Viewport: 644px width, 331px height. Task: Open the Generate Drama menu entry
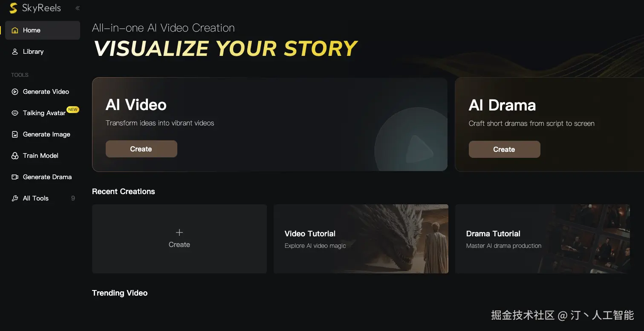[x=47, y=177]
